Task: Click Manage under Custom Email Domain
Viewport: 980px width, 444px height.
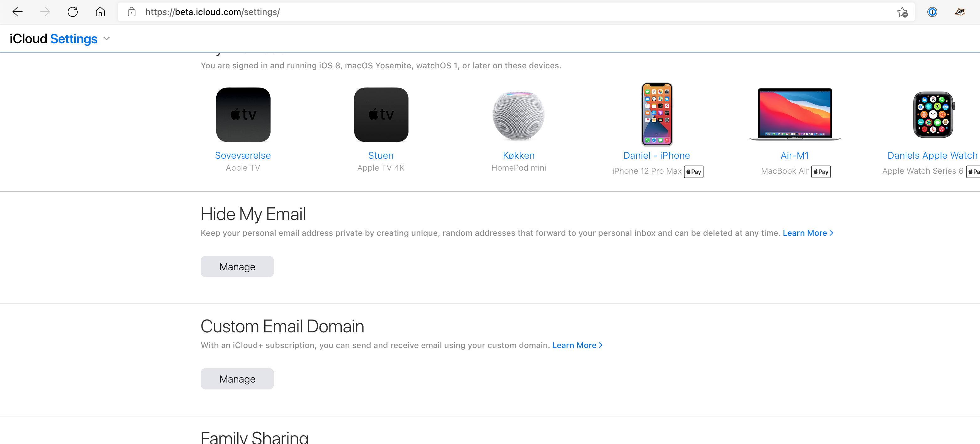Action: [x=237, y=378]
